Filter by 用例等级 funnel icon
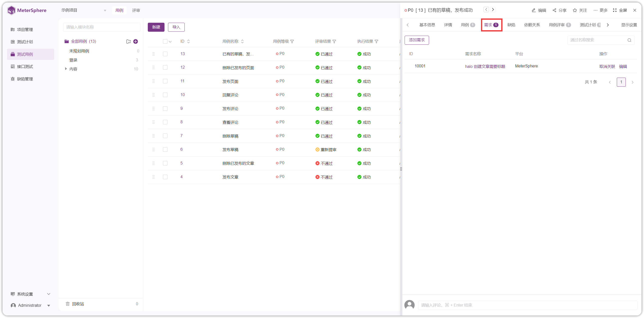 [x=292, y=41]
